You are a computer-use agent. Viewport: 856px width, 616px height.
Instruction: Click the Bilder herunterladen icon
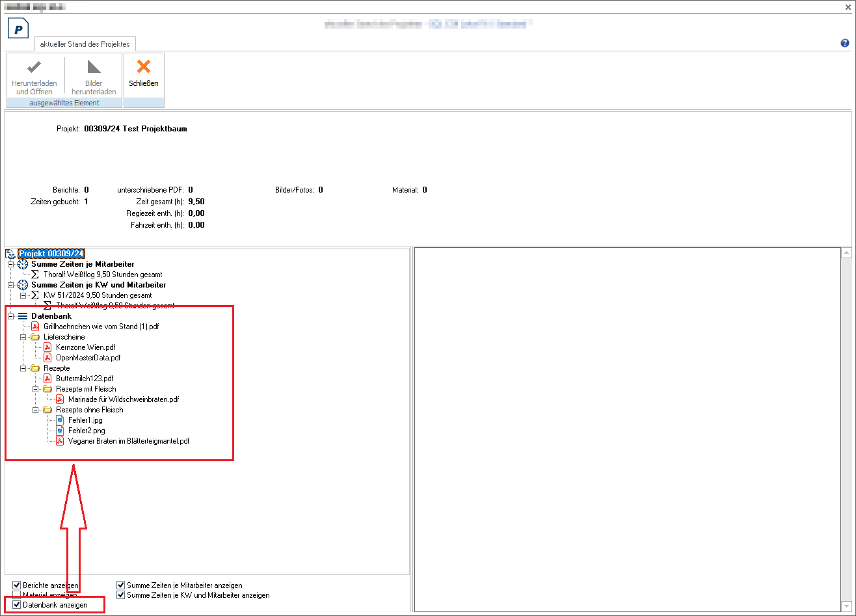click(94, 66)
